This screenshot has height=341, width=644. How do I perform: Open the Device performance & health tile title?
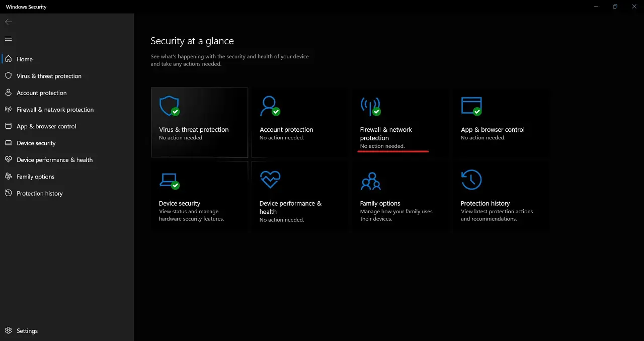[x=290, y=207]
